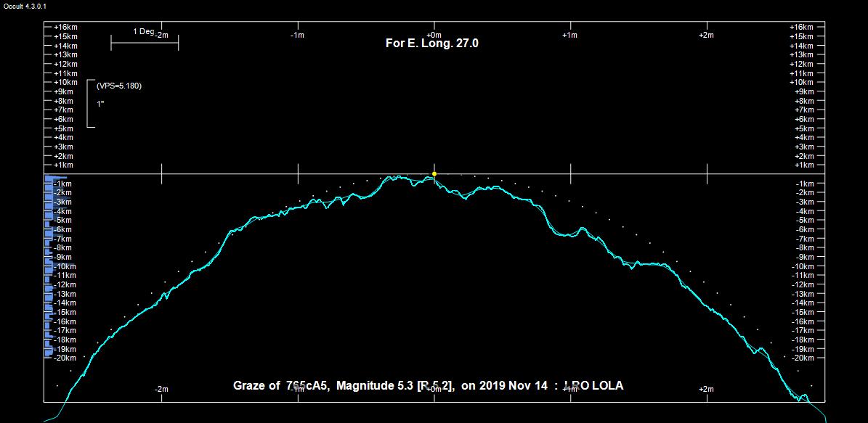Click the +16km label on right axis
The width and height of the screenshot is (868, 423).
806,27
